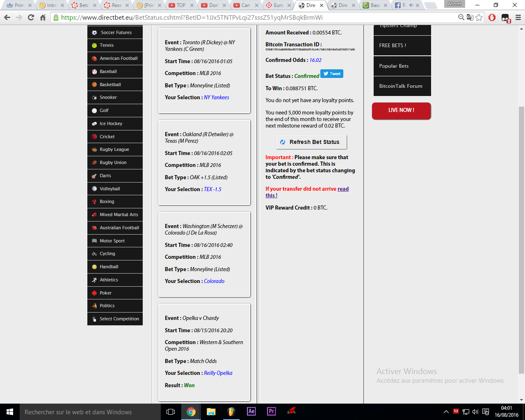The height and width of the screenshot is (420, 525).
Task: Tweet the confirmed bet status
Action: (332, 74)
